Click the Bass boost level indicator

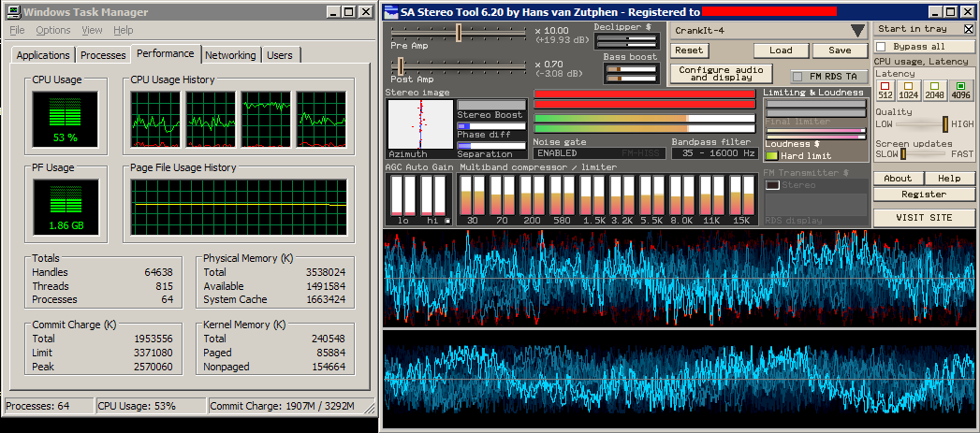click(x=631, y=74)
